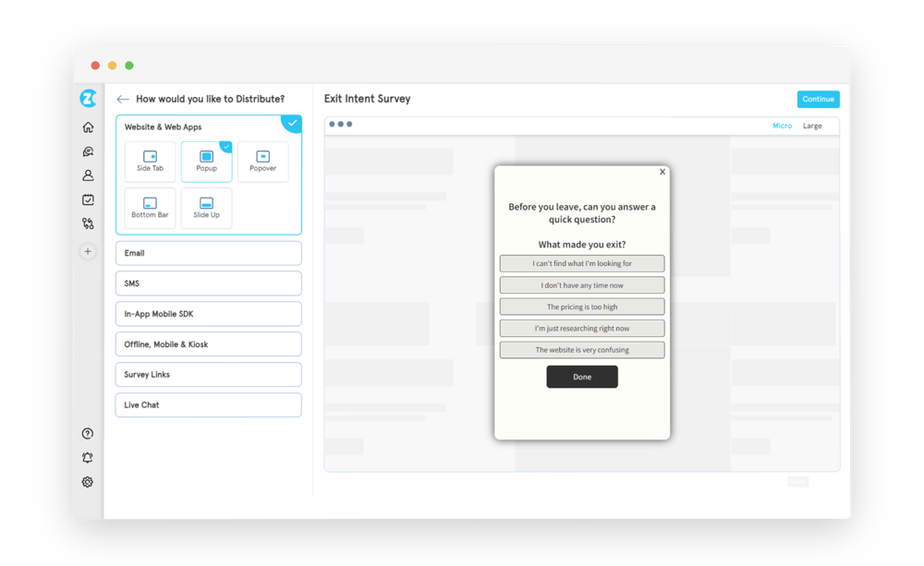The height and width of the screenshot is (566, 924).
Task: Select the Side Tab distribution channel
Action: [150, 162]
